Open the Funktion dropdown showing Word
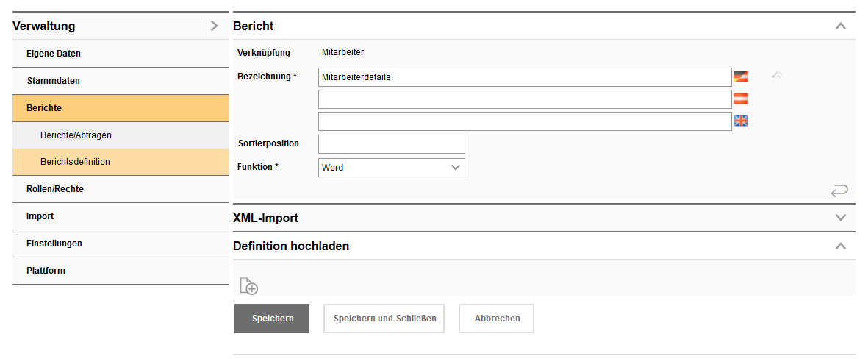 coord(391,168)
